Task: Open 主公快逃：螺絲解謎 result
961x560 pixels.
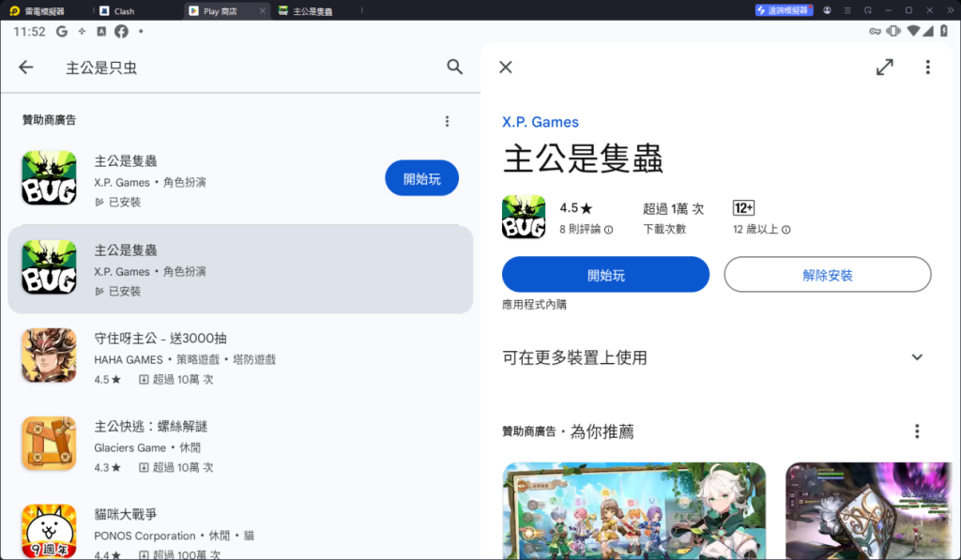Action: 240,446
